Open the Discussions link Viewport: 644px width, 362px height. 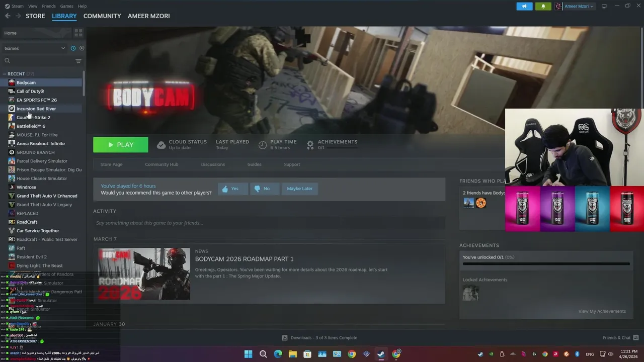click(213, 164)
